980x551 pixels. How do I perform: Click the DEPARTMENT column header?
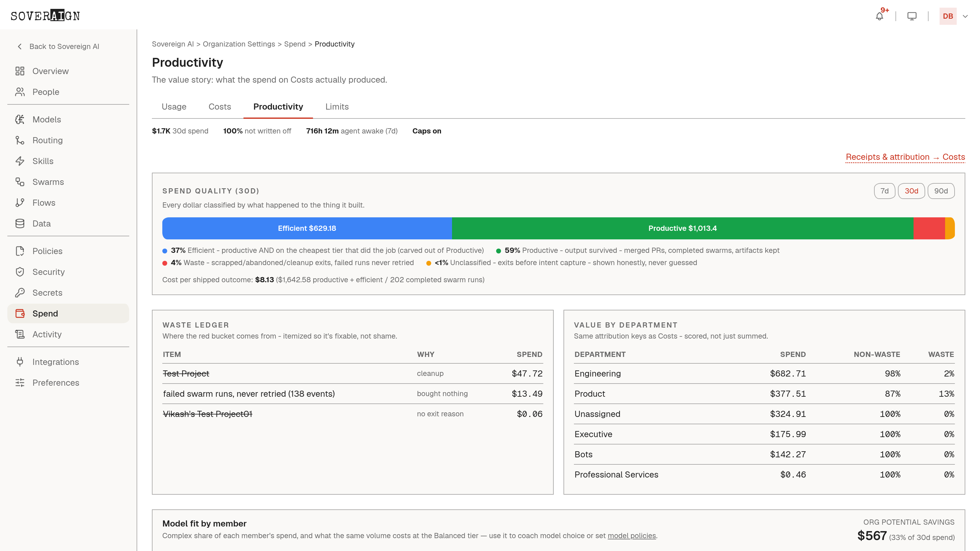pyautogui.click(x=600, y=354)
